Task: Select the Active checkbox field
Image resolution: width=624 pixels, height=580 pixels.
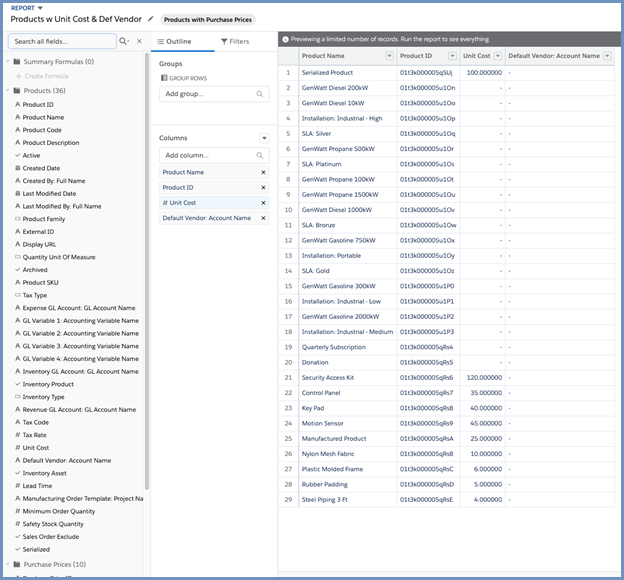Action: 31,155
